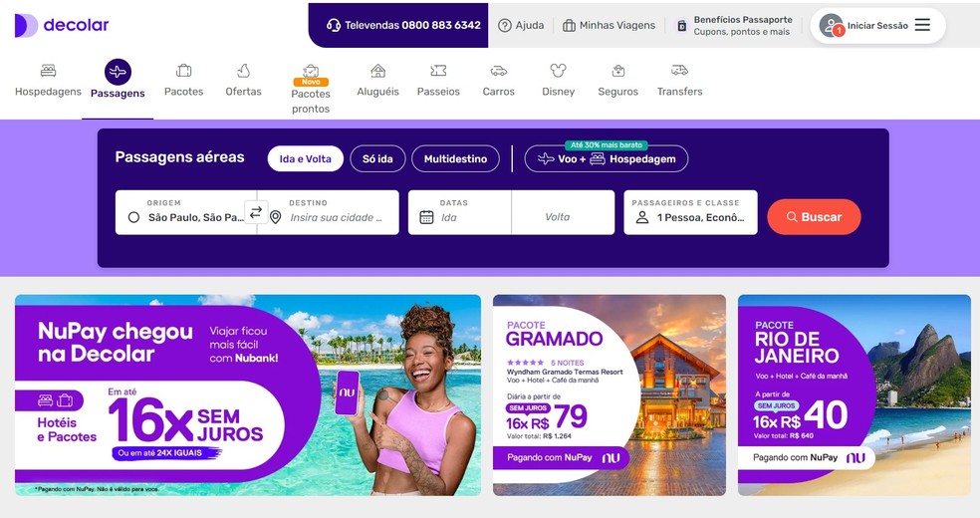Open the Ida date picker
This screenshot has height=518, width=980.
(x=459, y=212)
